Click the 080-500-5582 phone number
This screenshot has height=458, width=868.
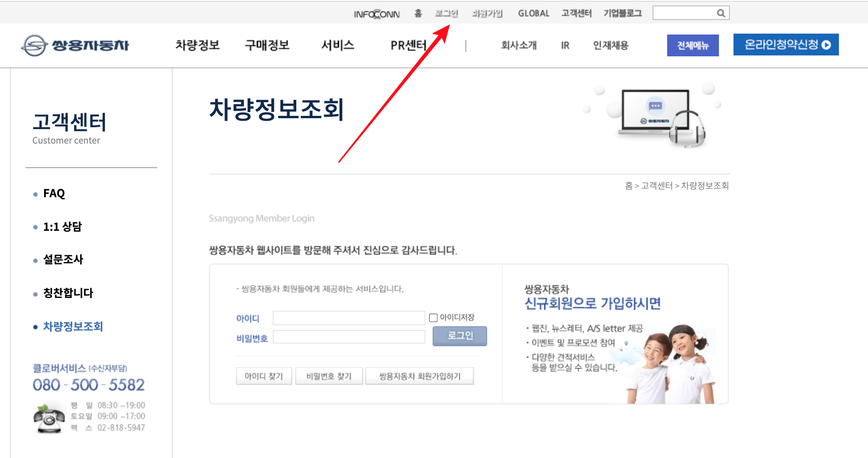click(x=89, y=385)
